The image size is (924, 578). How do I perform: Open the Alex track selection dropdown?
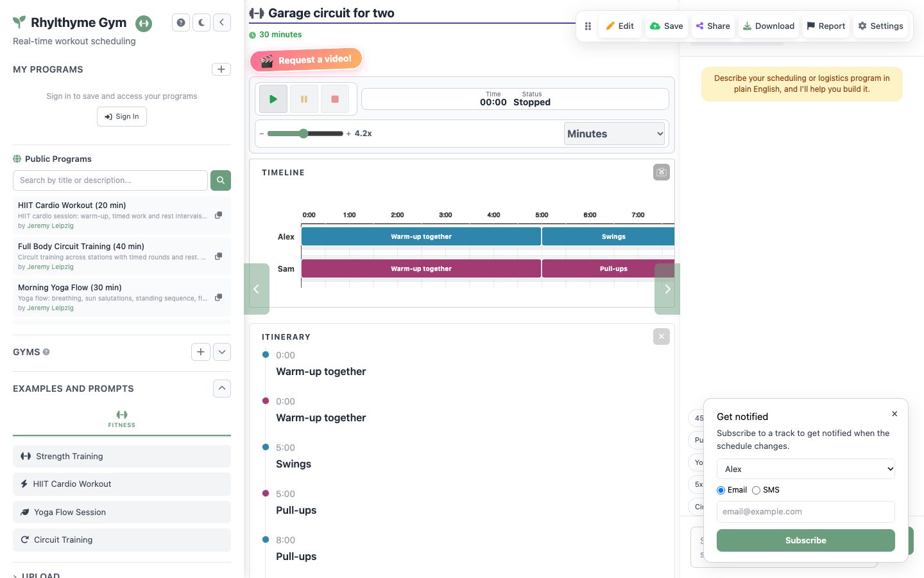[806, 469]
